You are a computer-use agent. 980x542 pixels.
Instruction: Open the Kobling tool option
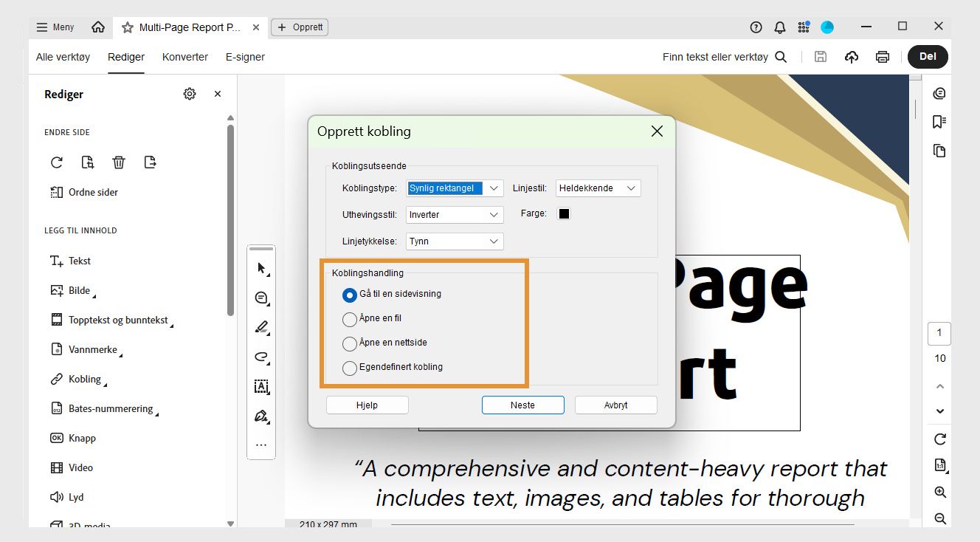[x=77, y=379]
